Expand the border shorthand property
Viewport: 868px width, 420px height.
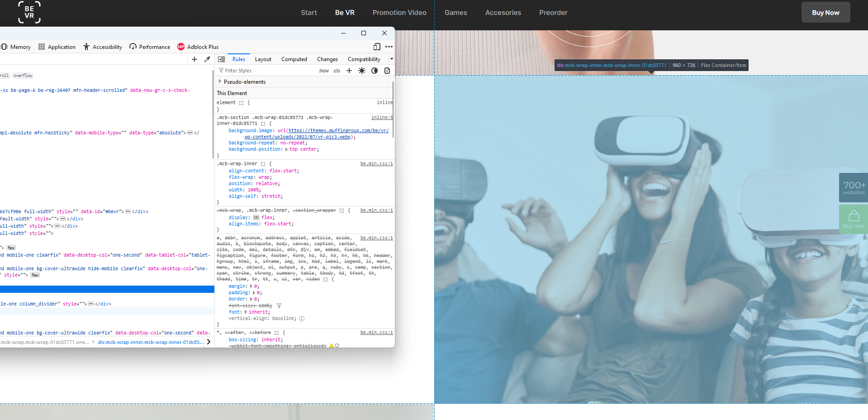coord(251,299)
